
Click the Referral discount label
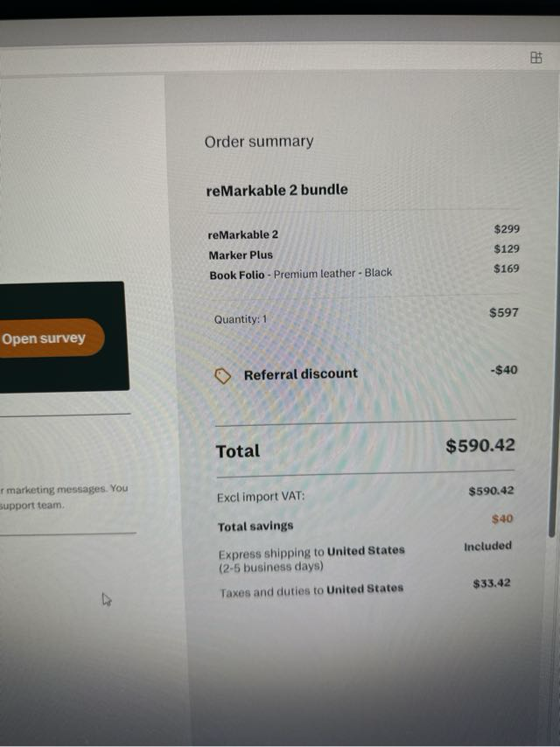[300, 373]
